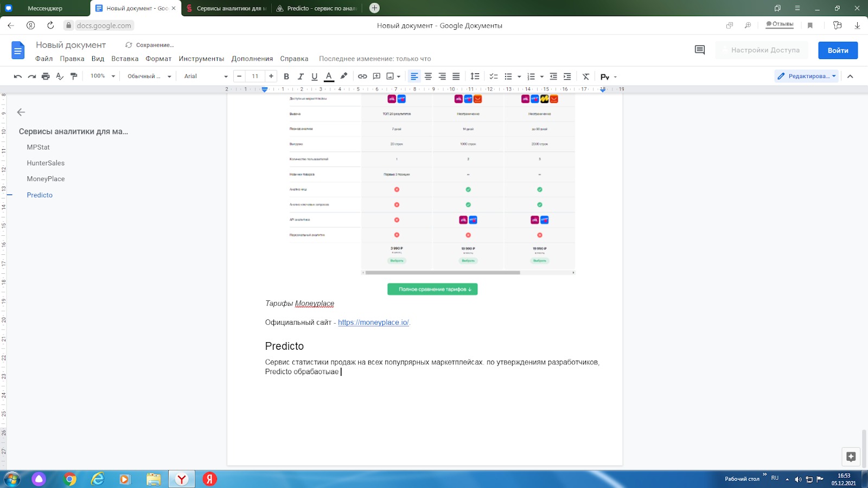
Task: Increase the font size
Action: pos(271,76)
